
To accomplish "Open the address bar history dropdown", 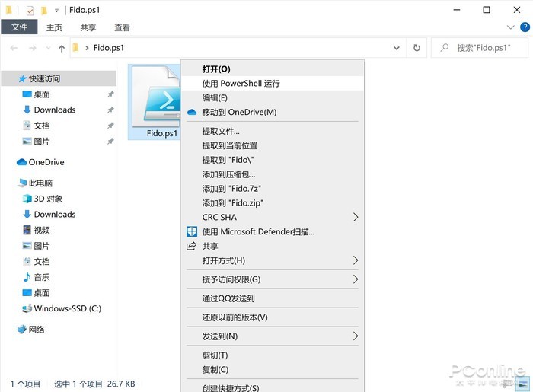I will pos(397,48).
